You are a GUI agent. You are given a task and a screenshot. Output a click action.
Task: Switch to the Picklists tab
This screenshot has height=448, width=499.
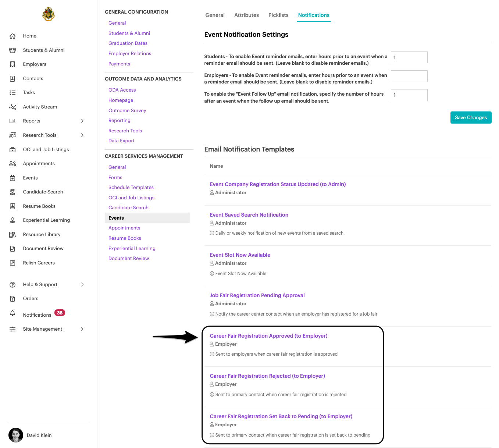[x=278, y=15]
